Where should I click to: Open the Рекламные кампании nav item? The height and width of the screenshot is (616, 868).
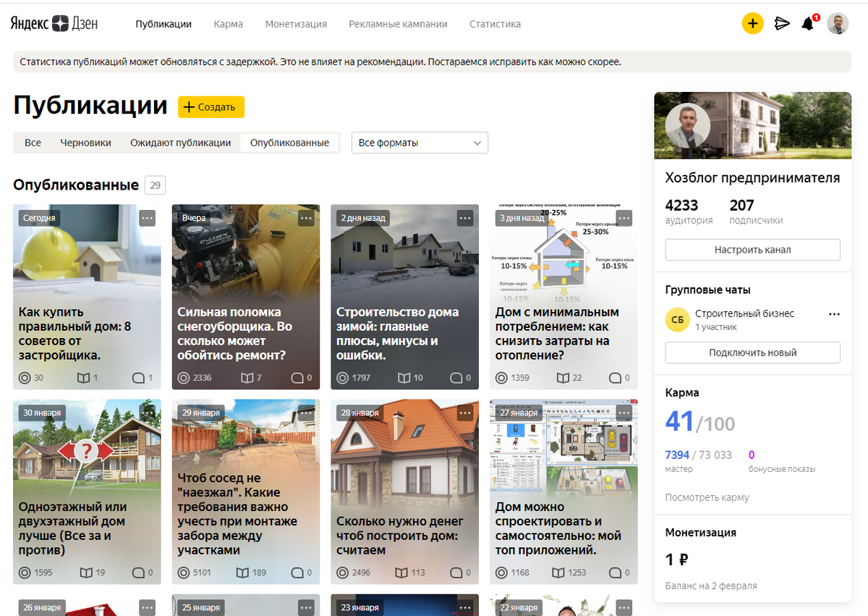click(398, 24)
